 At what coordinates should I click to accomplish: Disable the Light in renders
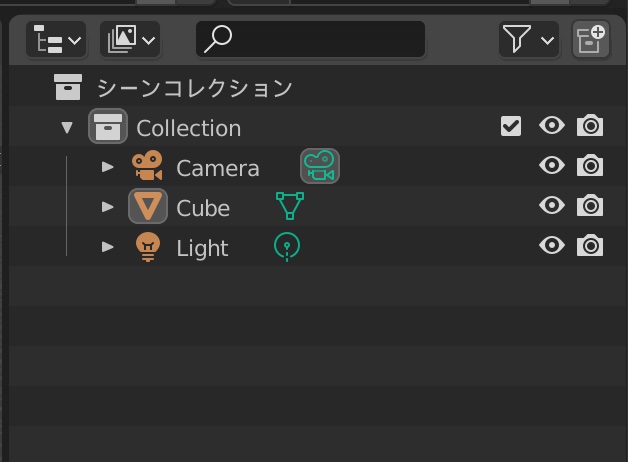[590, 246]
